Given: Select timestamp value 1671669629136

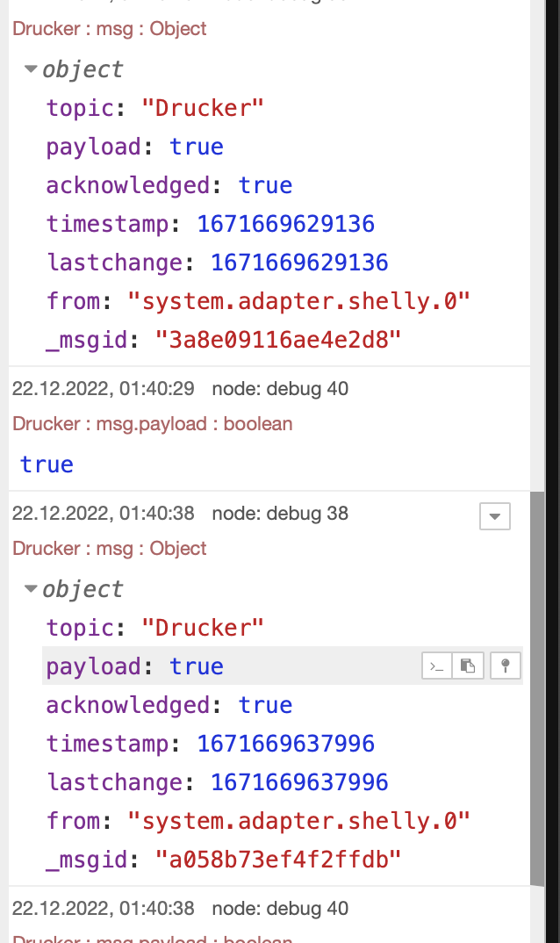Looking at the screenshot, I should [286, 224].
